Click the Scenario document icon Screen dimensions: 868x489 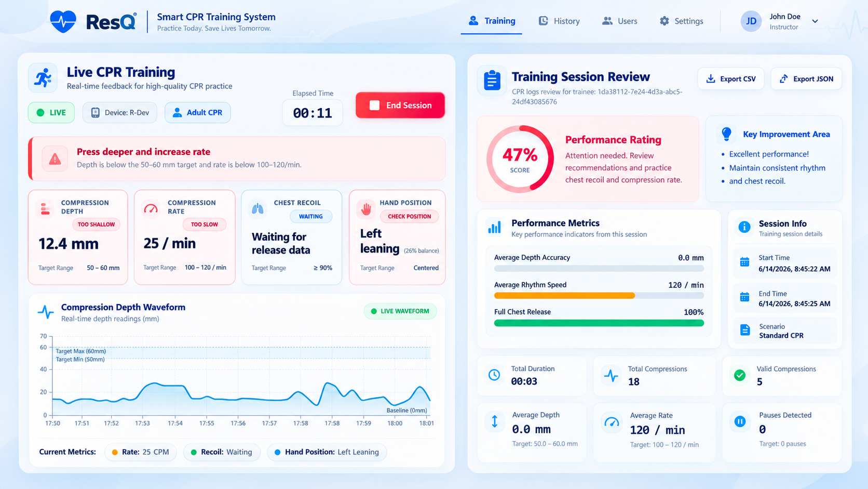(x=745, y=330)
